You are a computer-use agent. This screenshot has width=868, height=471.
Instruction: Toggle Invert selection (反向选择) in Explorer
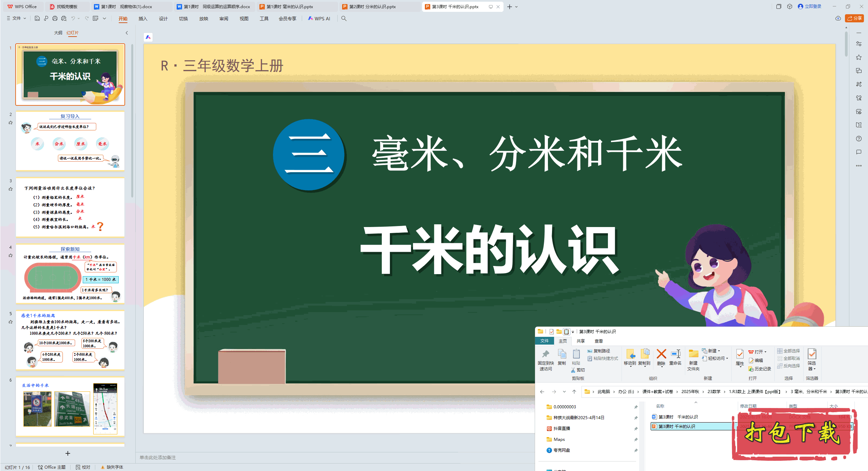789,366
